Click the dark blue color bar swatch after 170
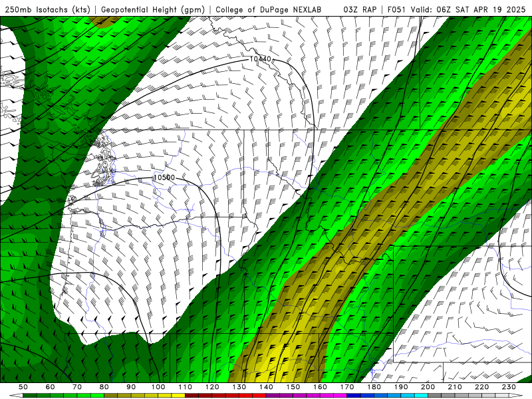The image size is (532, 399). 354,396
